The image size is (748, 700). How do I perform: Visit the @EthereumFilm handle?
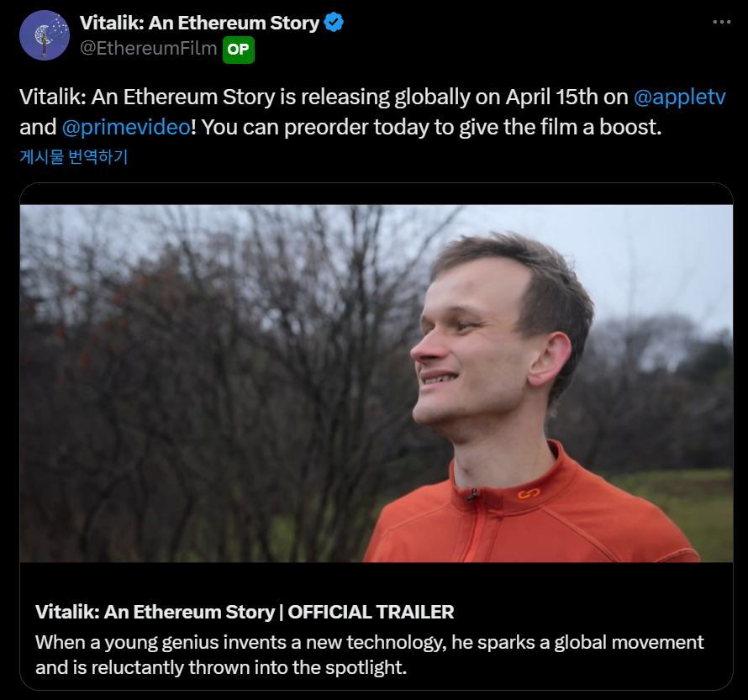tap(149, 49)
